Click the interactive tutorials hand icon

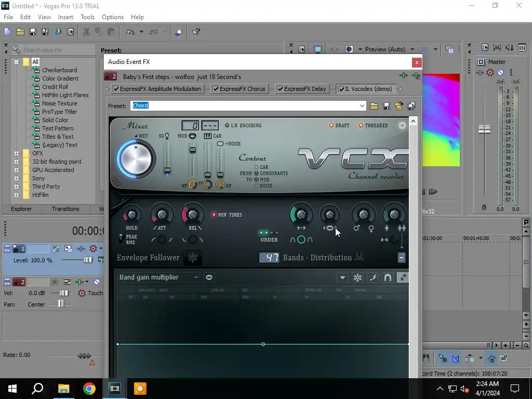(x=179, y=32)
